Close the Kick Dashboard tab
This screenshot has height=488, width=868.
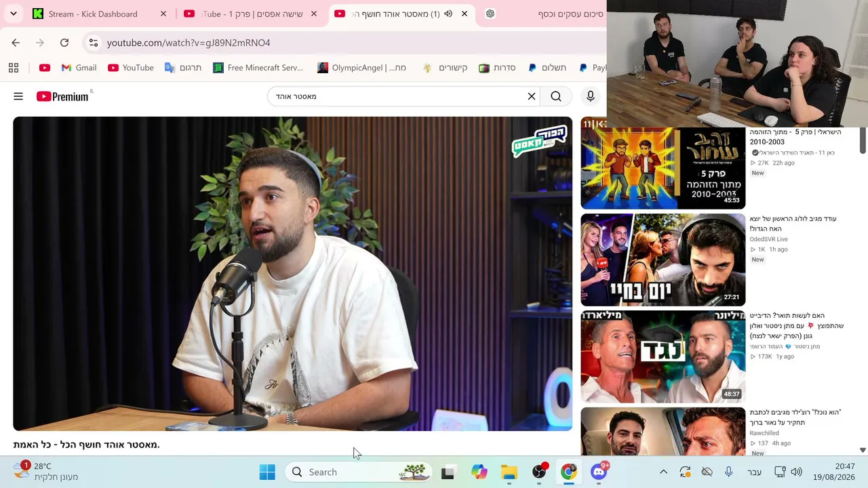(163, 14)
